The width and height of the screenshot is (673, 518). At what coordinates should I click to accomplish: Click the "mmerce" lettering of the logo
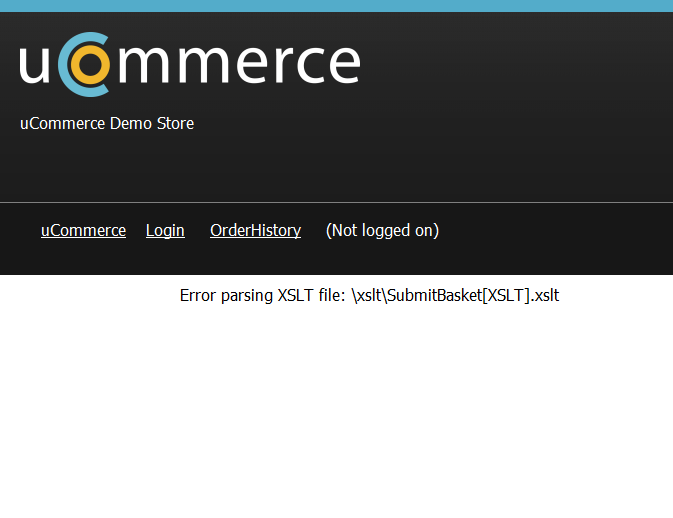[x=239, y=64]
